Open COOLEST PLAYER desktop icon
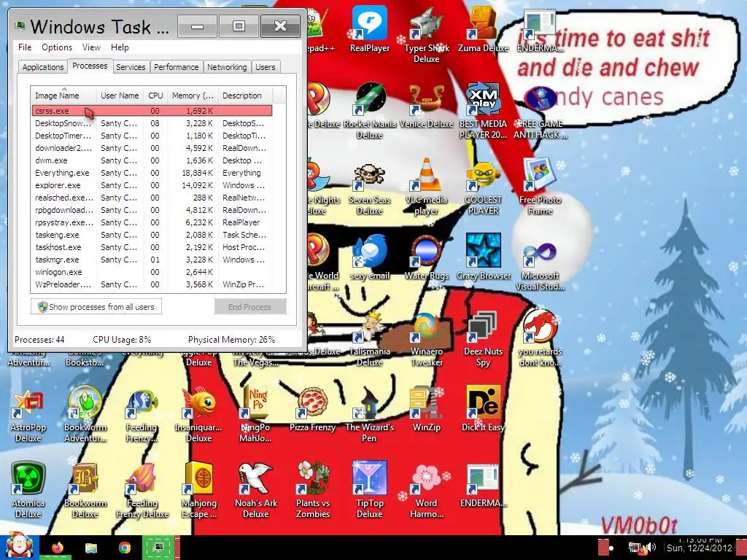747x560 pixels. [483, 187]
